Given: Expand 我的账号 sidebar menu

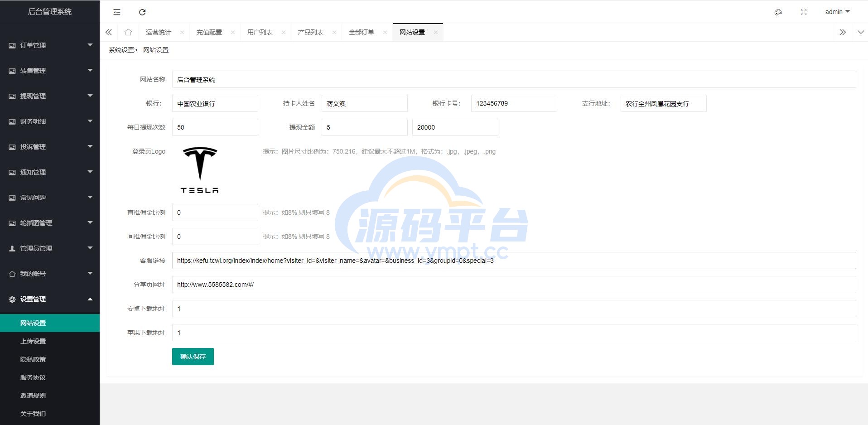Looking at the screenshot, I should click(50, 274).
